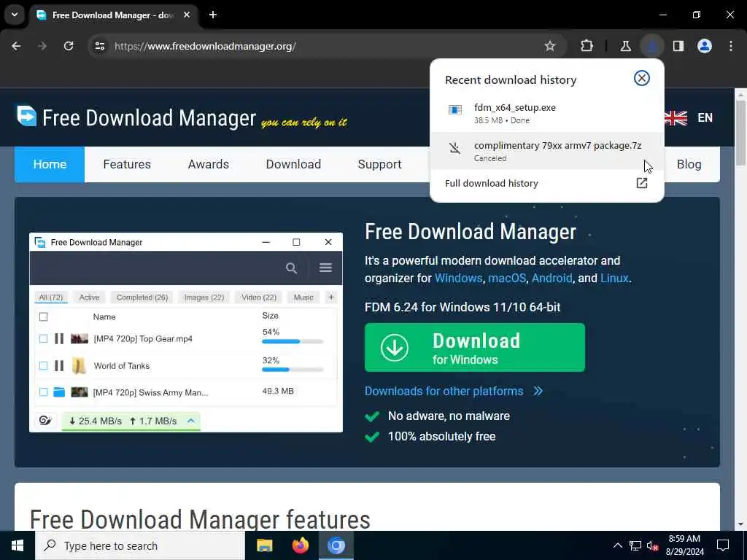The image size is (747, 560).
Task: Click the green Download for Windows button
Action: click(474, 347)
